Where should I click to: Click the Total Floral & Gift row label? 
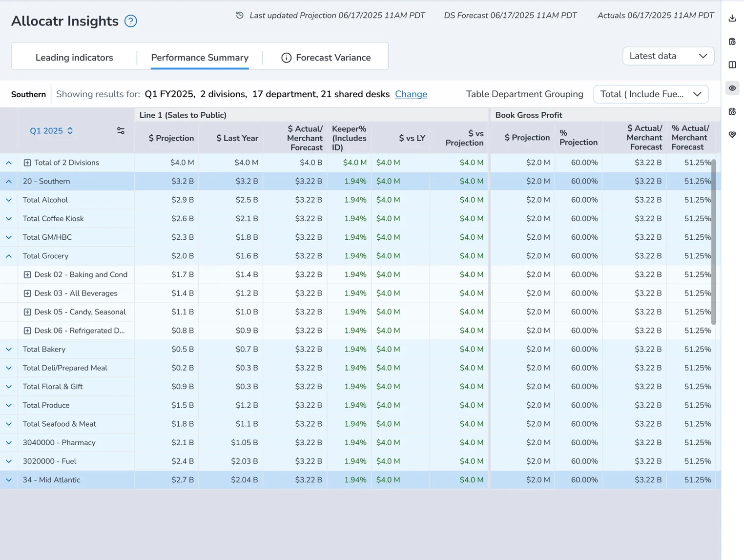(x=53, y=387)
